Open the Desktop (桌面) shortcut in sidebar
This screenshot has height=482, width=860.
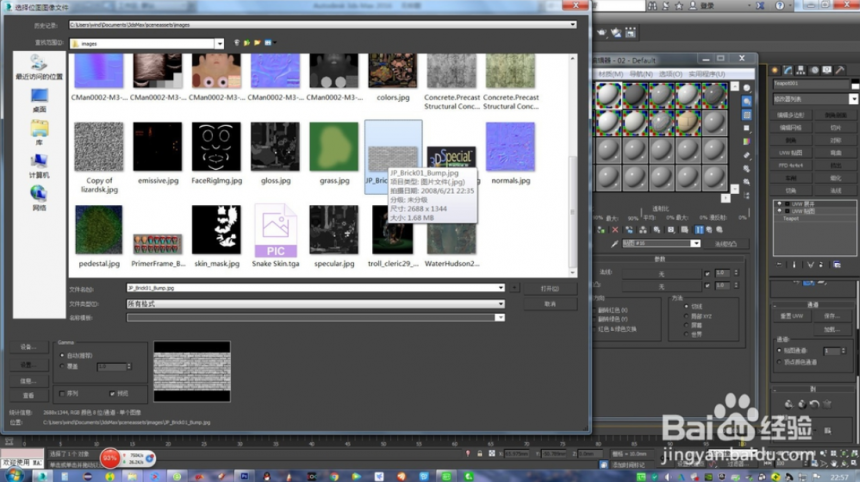pos(39,100)
